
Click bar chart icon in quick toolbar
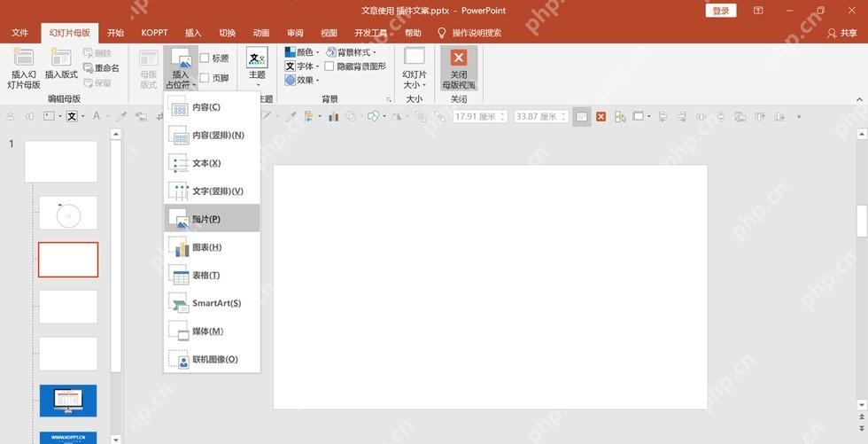point(333,117)
